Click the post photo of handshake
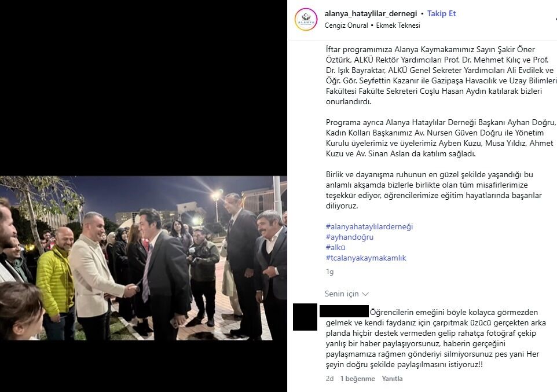 tap(144, 258)
